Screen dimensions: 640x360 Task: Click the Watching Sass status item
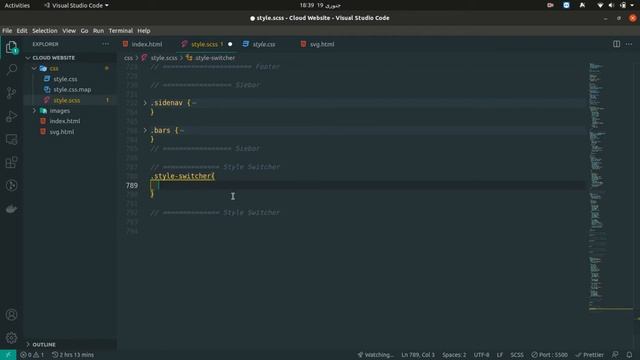[376, 355]
